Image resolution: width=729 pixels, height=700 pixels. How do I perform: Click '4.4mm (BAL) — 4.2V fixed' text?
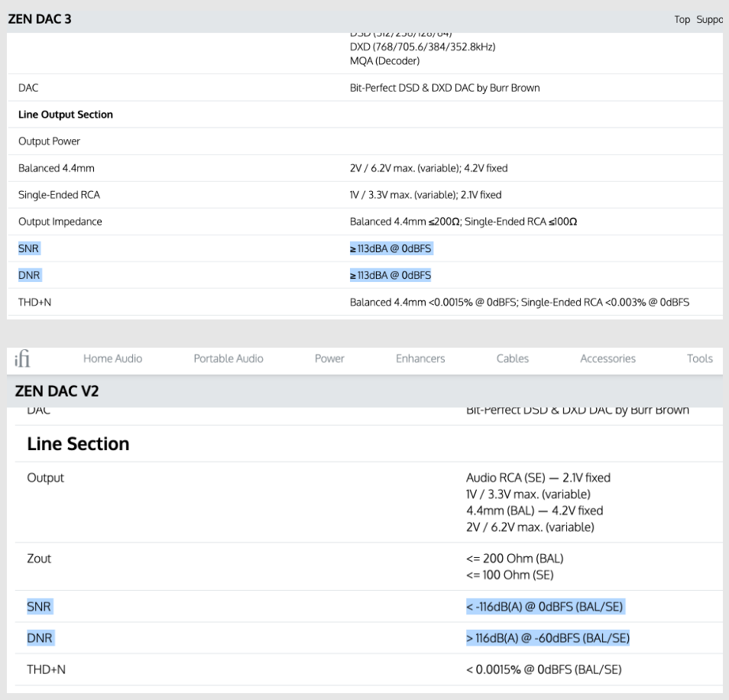[x=535, y=510]
